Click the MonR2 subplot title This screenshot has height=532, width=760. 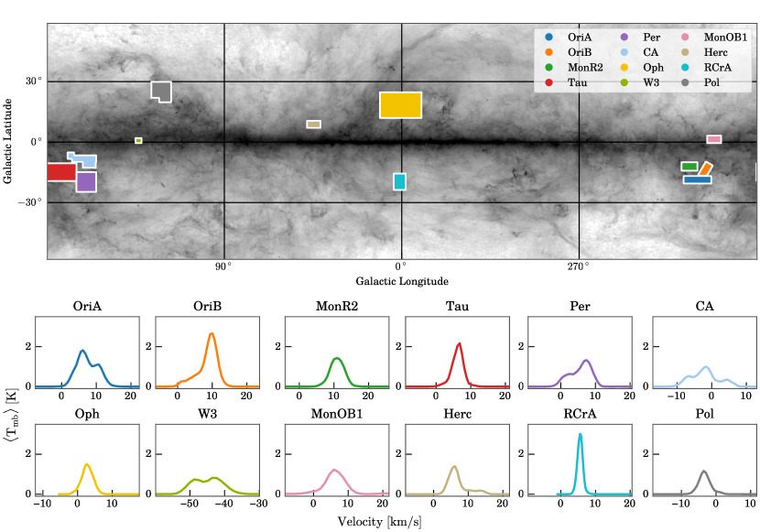click(x=337, y=307)
